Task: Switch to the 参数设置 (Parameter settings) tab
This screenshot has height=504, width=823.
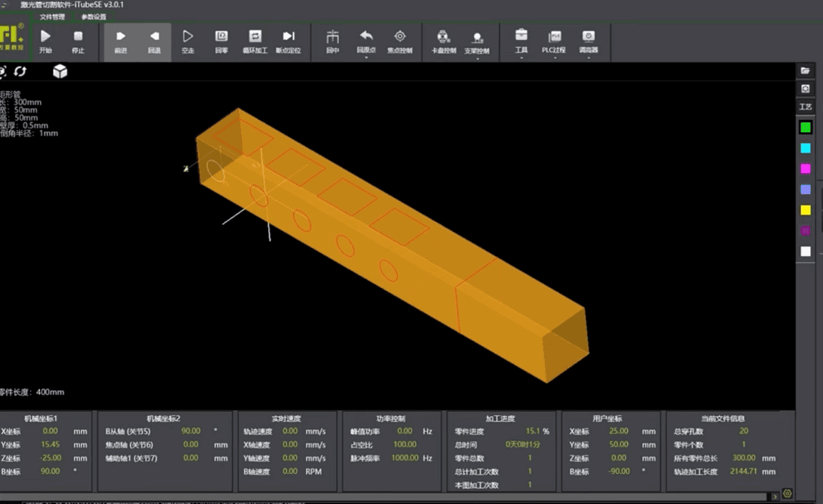Action: tap(94, 17)
